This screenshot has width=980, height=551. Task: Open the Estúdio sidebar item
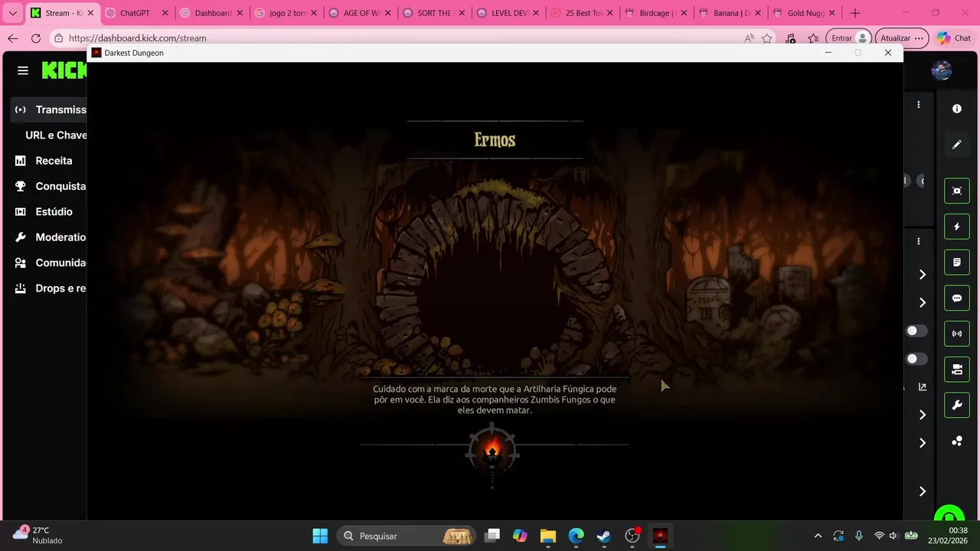pos(49,211)
